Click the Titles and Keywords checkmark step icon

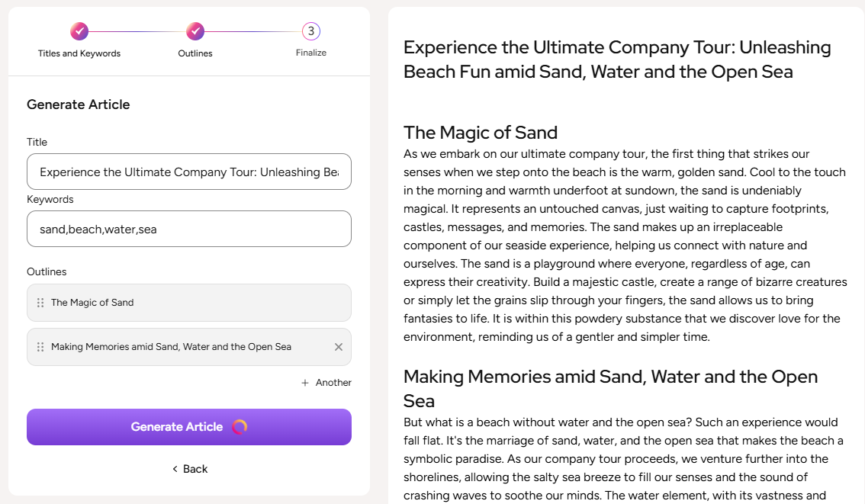coord(79,31)
